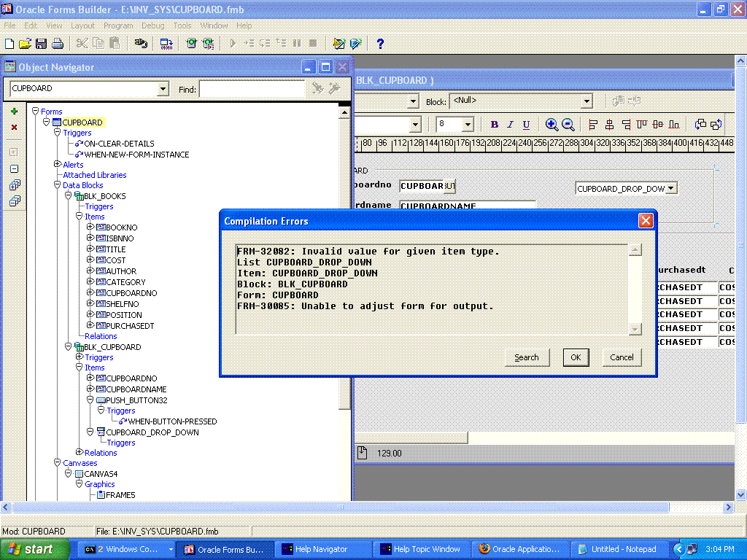Click the Collapse minus icon in Navigator sidebar
This screenshot has width=747, height=560.
(x=15, y=169)
